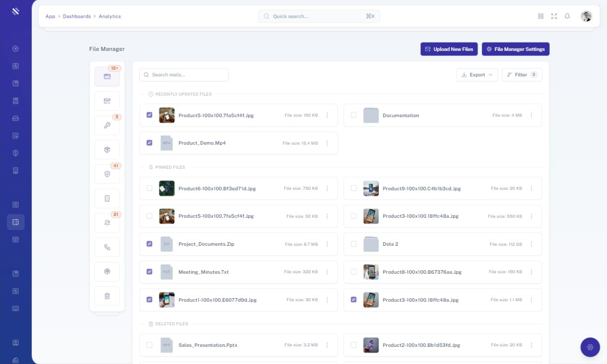Select the cube package icon in sidebar

coord(107,150)
